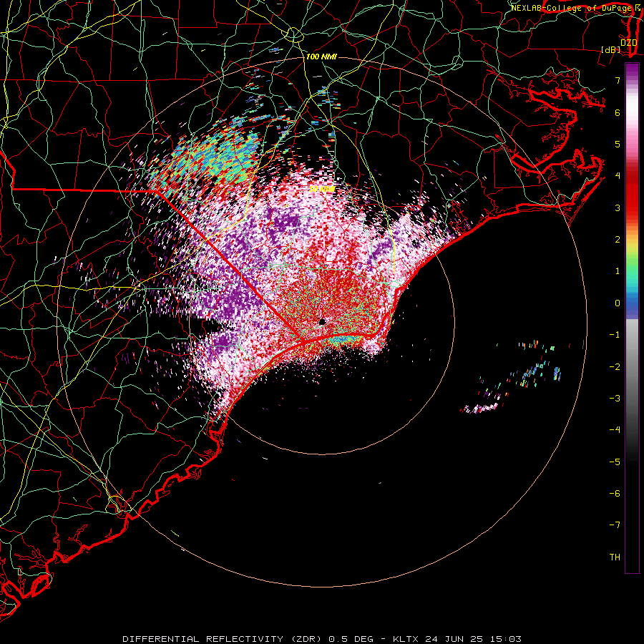Click the black KLTX radar site dot

click(323, 322)
